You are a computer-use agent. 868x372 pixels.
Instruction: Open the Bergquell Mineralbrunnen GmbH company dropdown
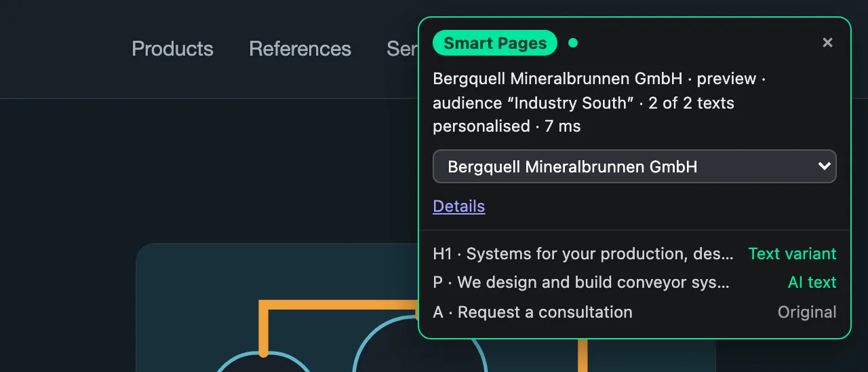(635, 166)
